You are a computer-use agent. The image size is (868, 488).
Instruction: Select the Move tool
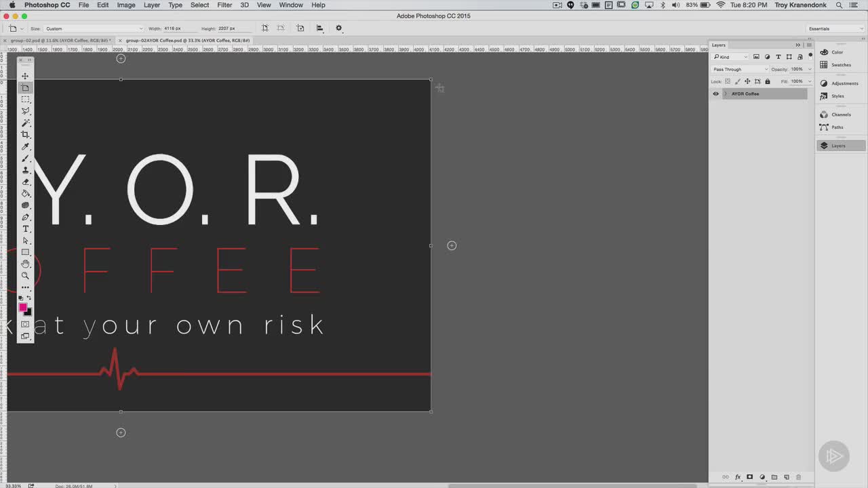tap(25, 76)
